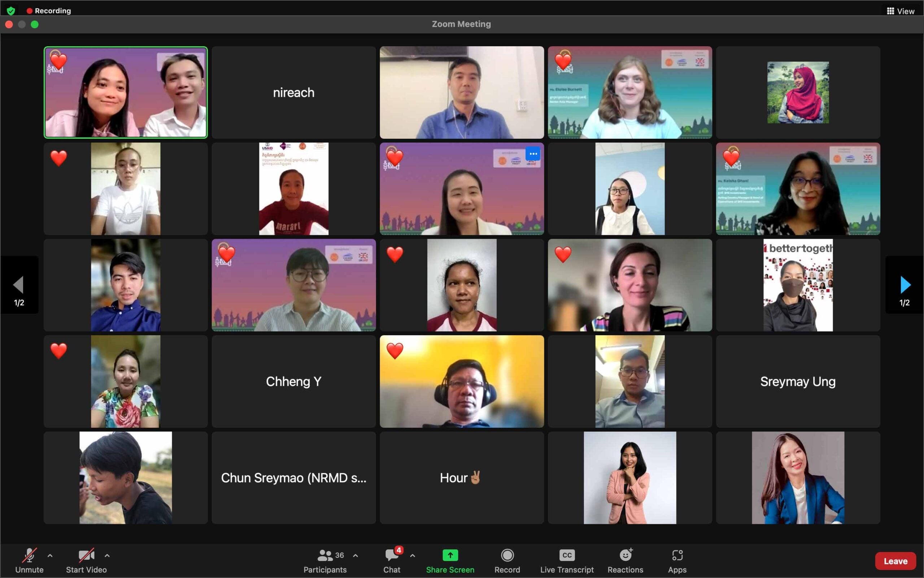The height and width of the screenshot is (578, 924).
Task: Select the bettertogether background tile
Action: click(x=798, y=285)
